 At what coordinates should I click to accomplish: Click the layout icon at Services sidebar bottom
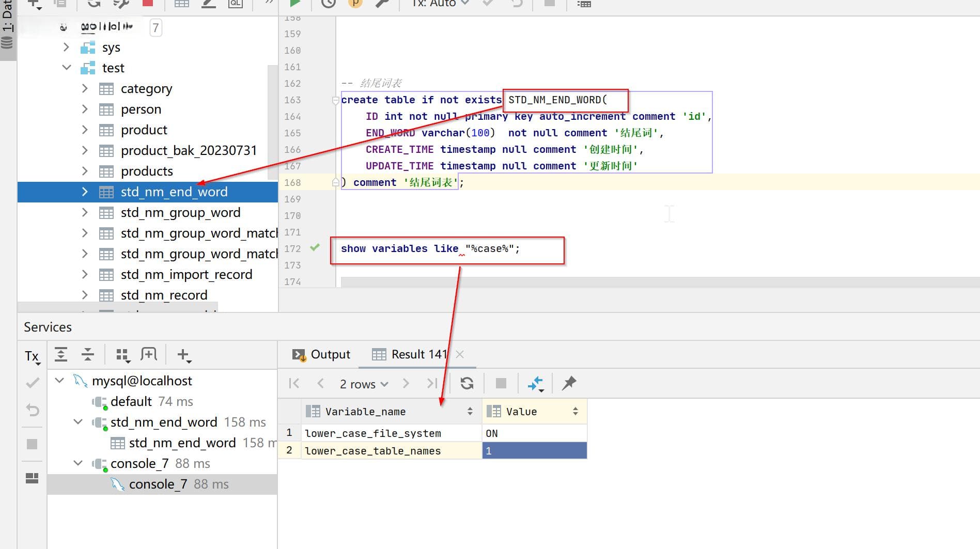click(x=32, y=478)
